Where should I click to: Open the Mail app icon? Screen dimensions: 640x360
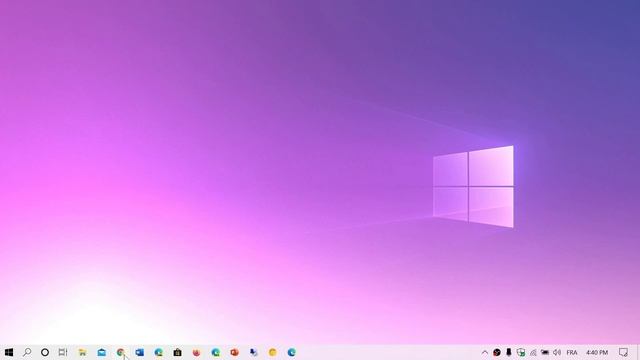tap(102, 352)
